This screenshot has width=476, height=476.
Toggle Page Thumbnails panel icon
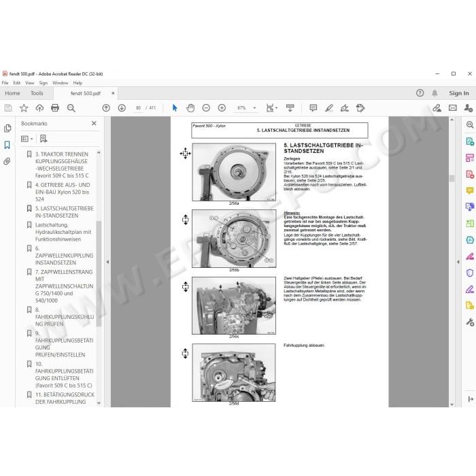pyautogui.click(x=7, y=128)
